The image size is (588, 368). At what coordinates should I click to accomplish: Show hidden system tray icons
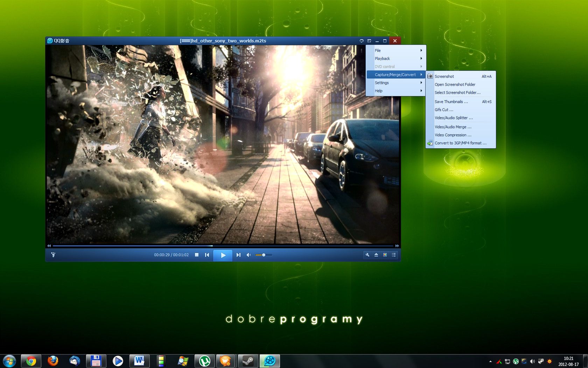(x=490, y=361)
